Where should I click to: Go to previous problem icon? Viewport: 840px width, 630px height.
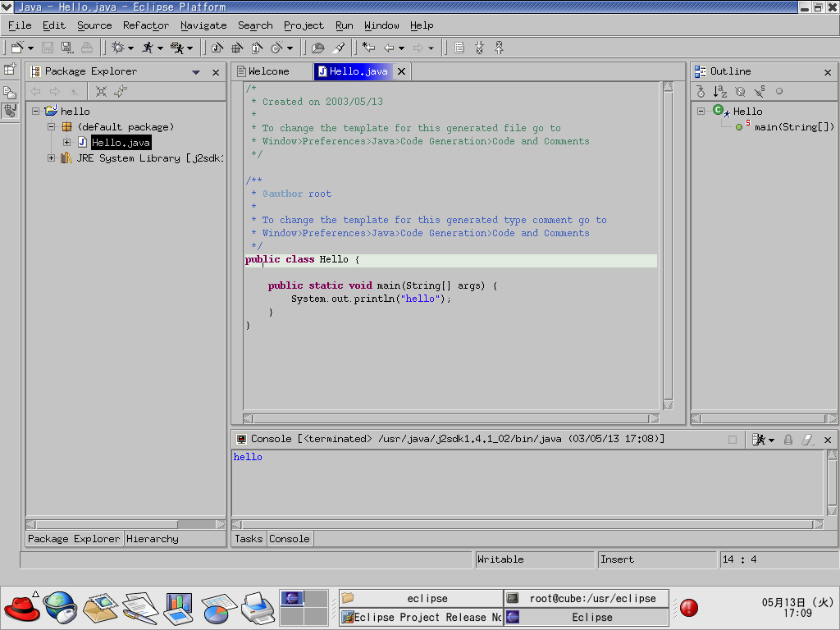tap(500, 48)
